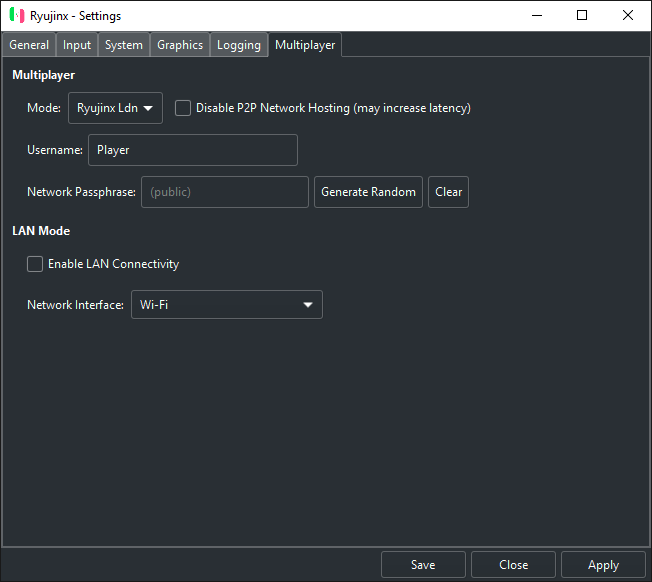Click the Multiplayer section heading

44,75
